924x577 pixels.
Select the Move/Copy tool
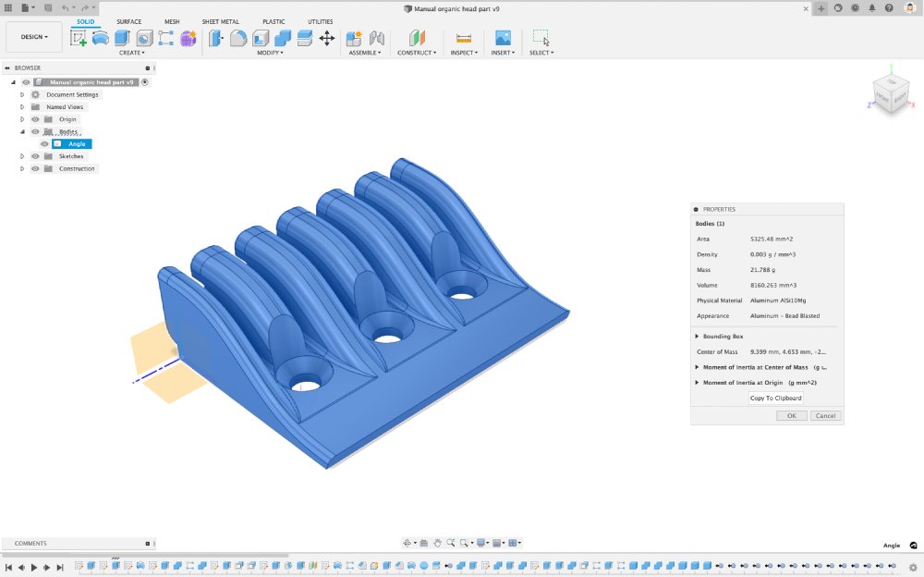pos(327,38)
